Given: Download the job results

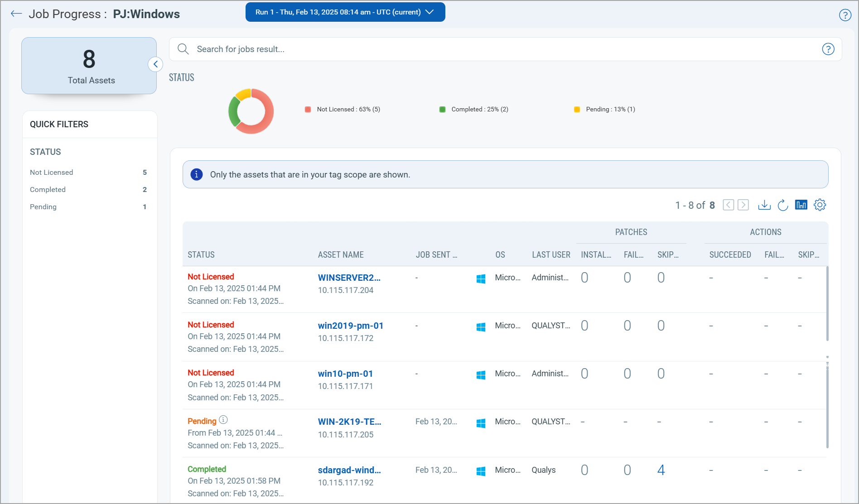Looking at the screenshot, I should click(764, 205).
